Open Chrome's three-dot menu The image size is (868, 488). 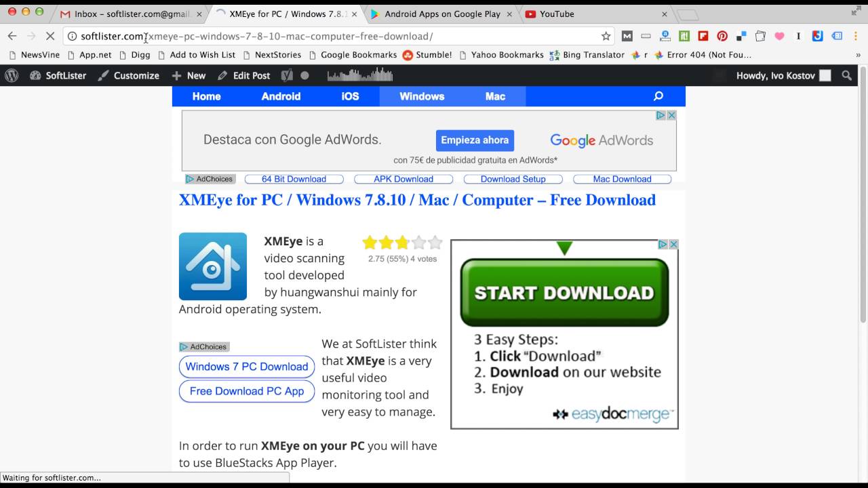pyautogui.click(x=856, y=36)
